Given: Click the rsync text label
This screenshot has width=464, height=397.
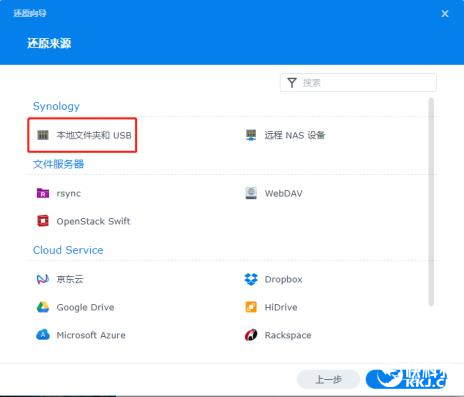Looking at the screenshot, I should [69, 193].
